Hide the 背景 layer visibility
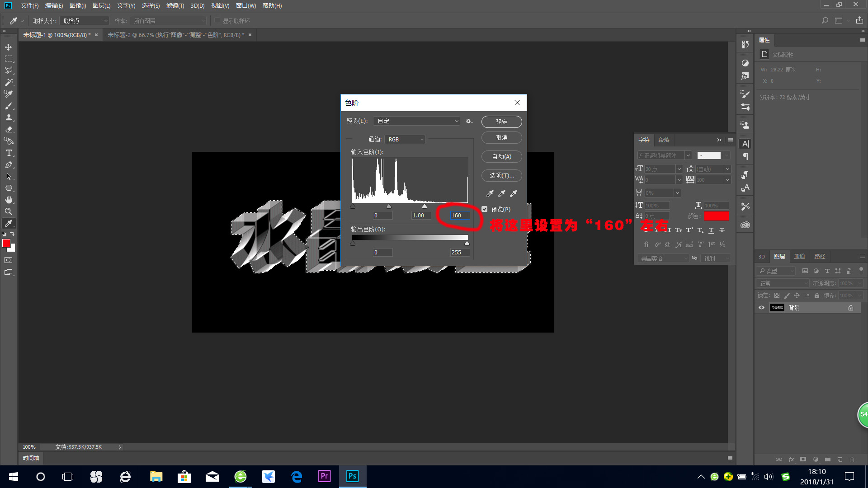868x488 pixels. (761, 308)
